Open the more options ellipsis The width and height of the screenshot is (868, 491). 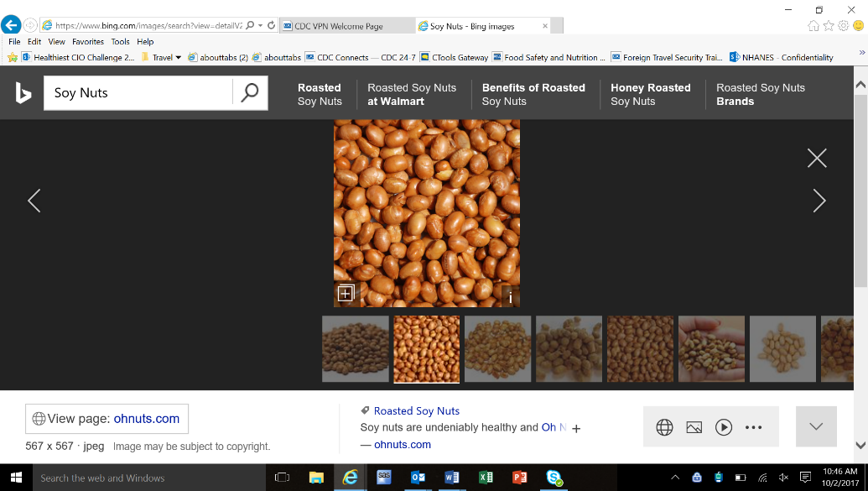[x=753, y=427]
